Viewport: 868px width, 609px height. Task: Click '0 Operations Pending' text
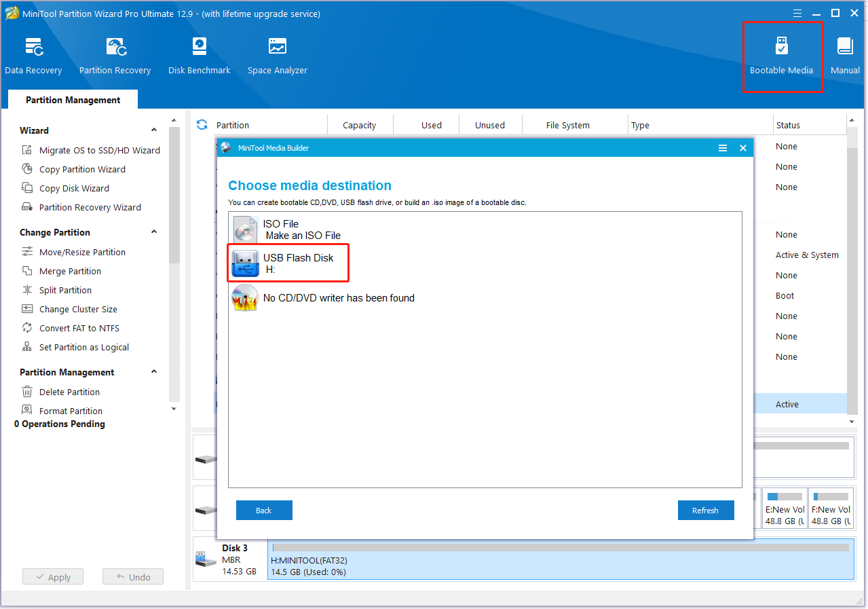click(x=60, y=424)
